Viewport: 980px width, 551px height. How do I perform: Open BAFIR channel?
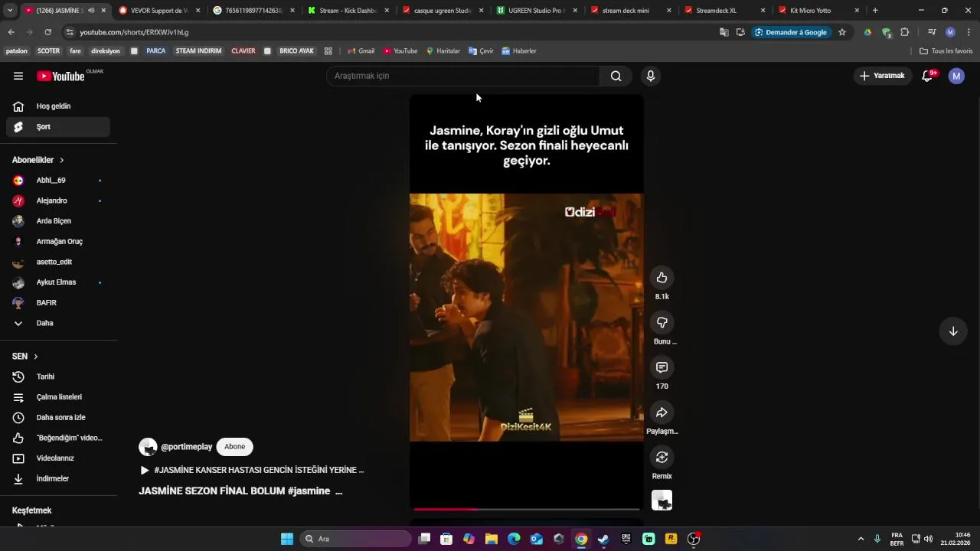click(58, 303)
